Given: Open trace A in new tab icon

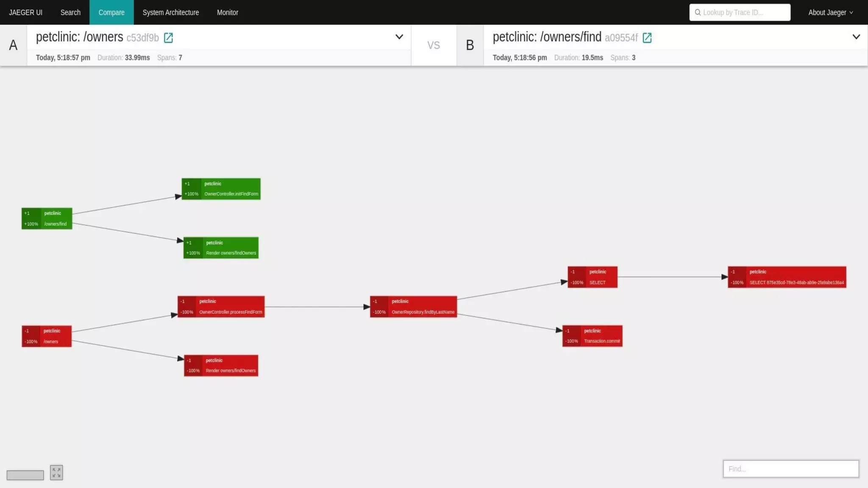Looking at the screenshot, I should click(x=168, y=38).
